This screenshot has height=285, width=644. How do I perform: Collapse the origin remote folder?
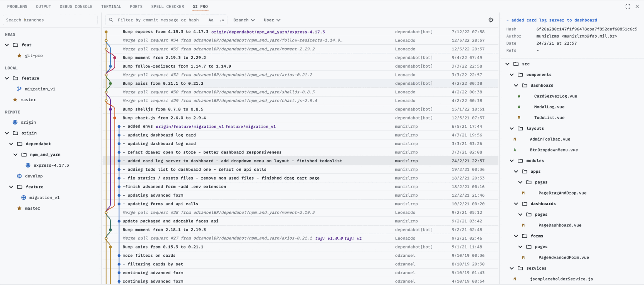pos(7,133)
